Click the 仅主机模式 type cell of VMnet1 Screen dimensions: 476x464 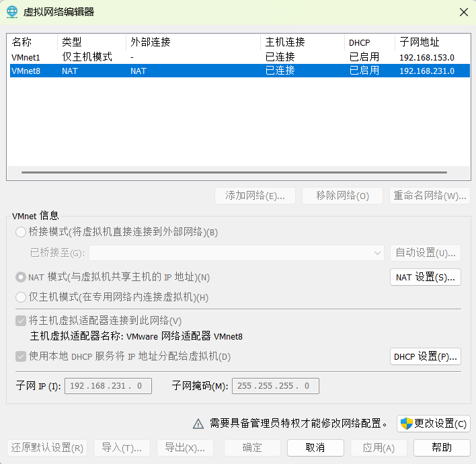[87, 57]
